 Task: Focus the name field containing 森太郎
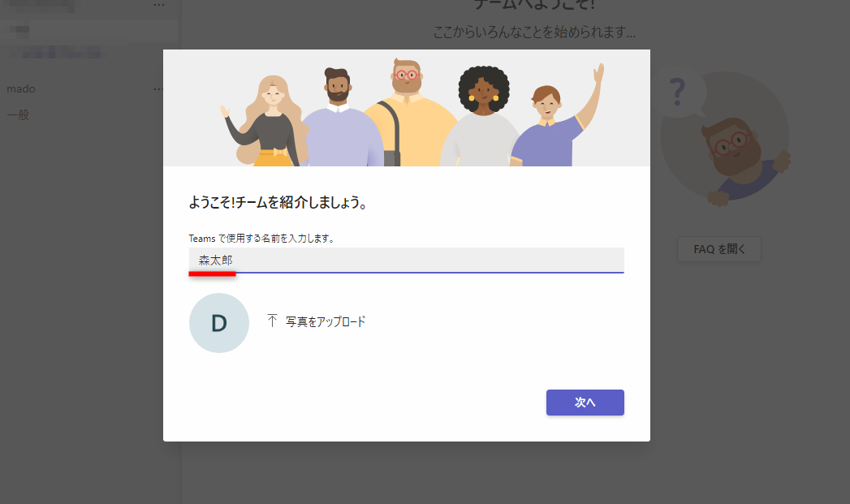pyautogui.click(x=406, y=259)
